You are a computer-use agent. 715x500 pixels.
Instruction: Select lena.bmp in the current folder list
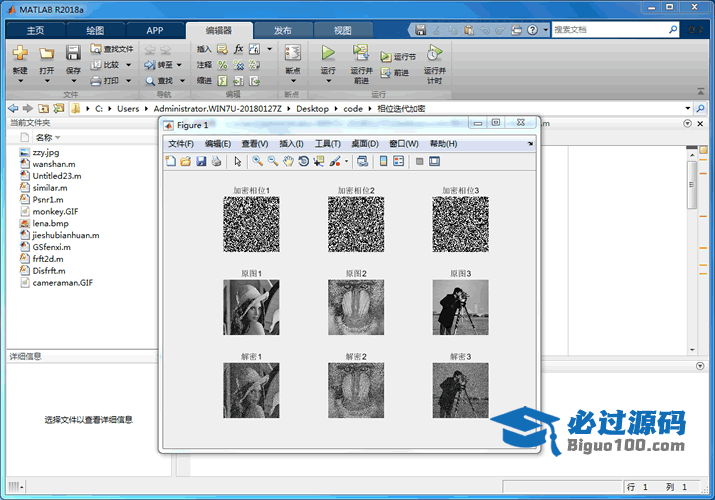tap(50, 223)
